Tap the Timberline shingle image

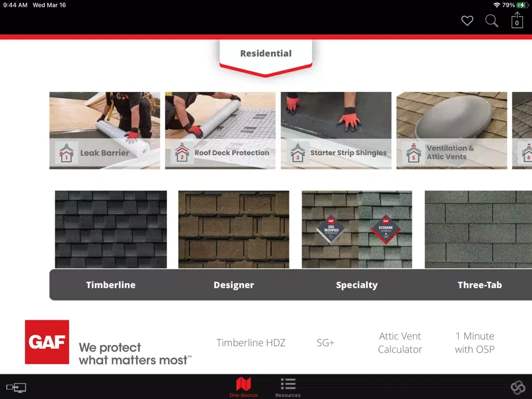pos(111,229)
